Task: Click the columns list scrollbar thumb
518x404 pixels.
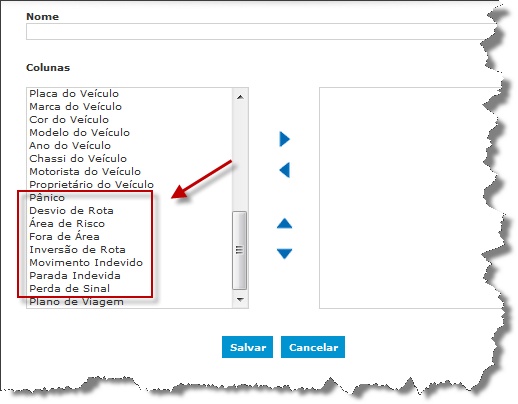Action: [x=239, y=250]
